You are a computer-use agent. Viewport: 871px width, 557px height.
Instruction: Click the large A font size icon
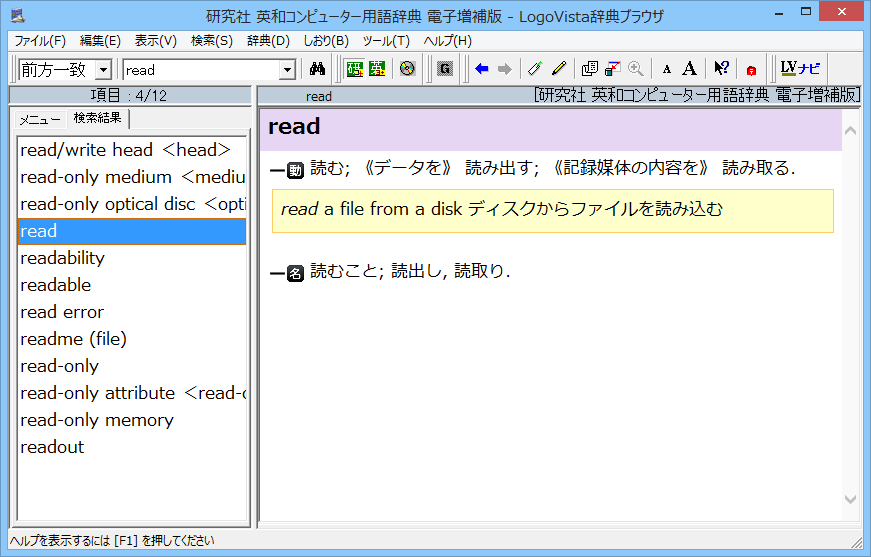point(689,69)
